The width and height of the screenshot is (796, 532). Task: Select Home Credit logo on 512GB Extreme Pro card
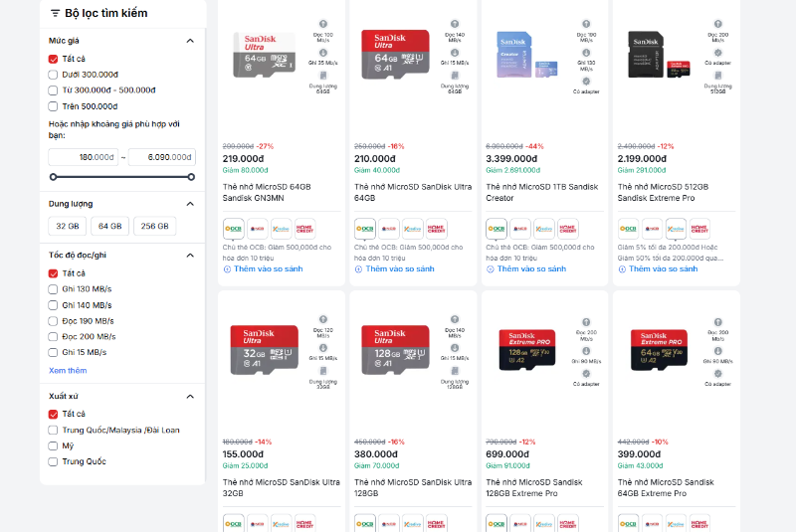[x=699, y=229]
